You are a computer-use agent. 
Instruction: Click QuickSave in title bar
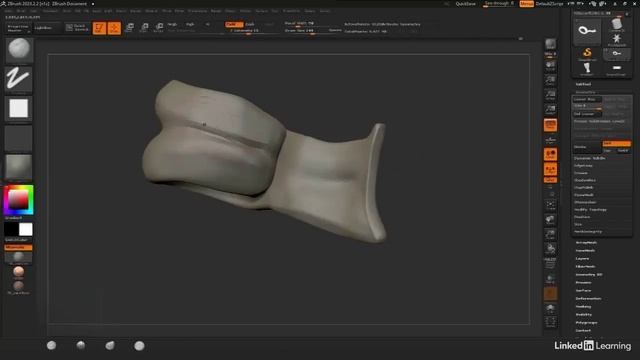[x=466, y=4]
